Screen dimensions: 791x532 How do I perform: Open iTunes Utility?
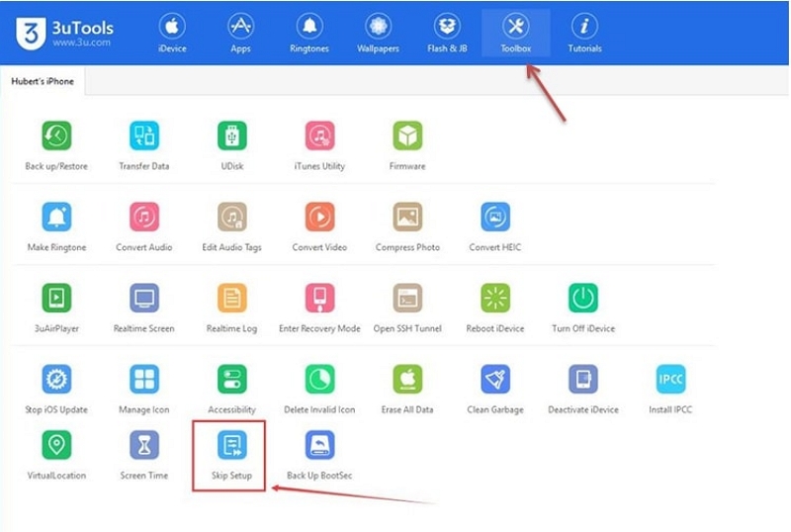[x=319, y=136]
